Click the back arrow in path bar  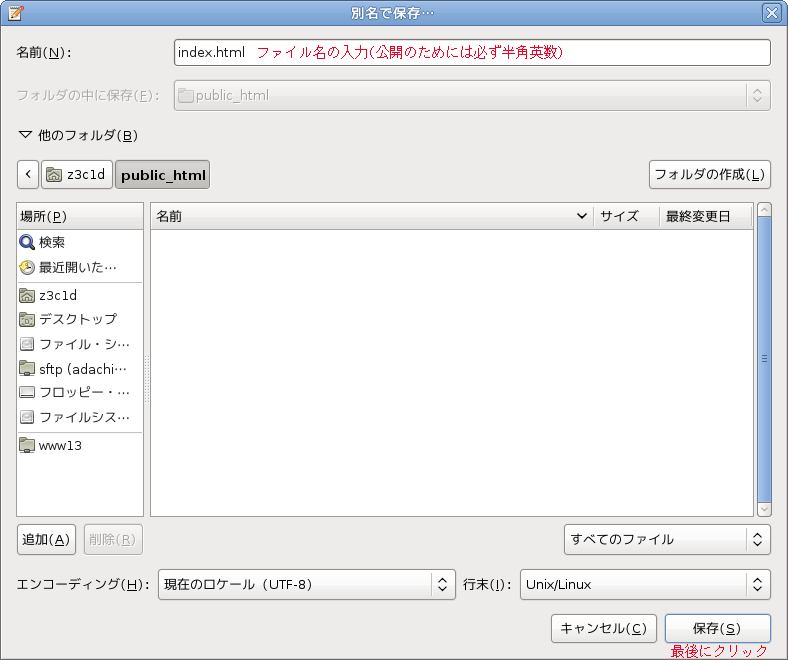28,174
